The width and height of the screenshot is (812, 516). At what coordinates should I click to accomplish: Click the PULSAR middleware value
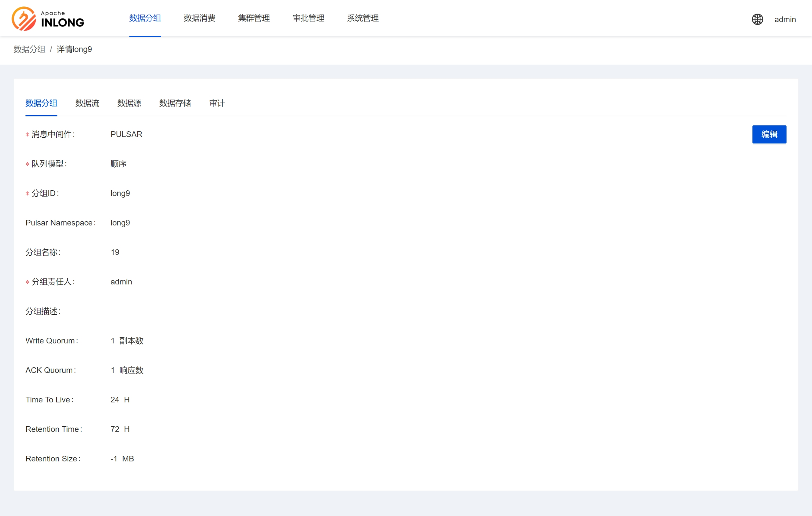tap(126, 134)
